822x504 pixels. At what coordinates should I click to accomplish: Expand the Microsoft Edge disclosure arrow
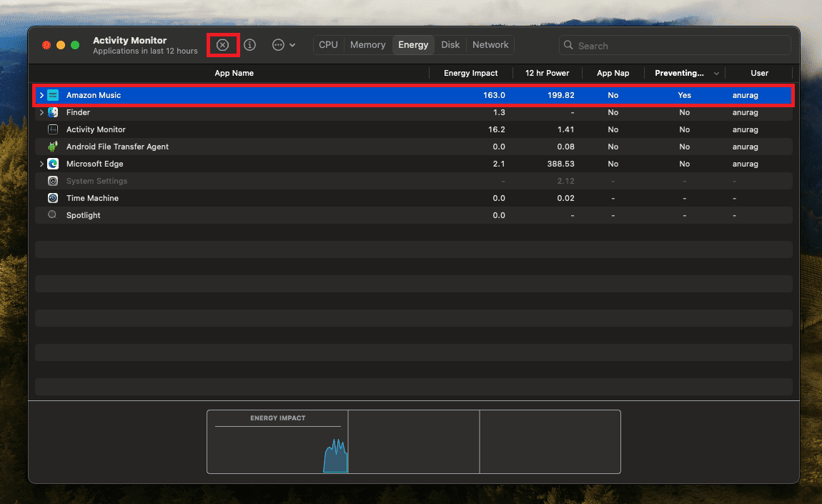41,164
